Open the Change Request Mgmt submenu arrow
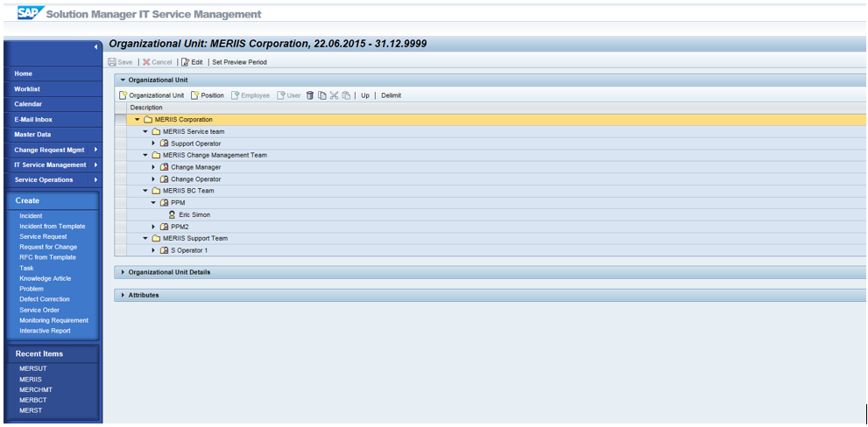The image size is (868, 427). tap(95, 150)
